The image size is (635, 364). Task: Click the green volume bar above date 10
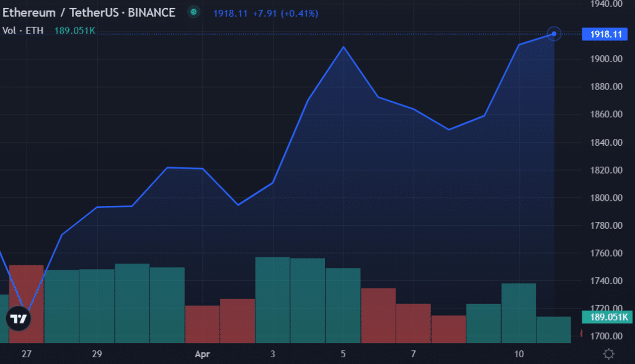tap(519, 313)
